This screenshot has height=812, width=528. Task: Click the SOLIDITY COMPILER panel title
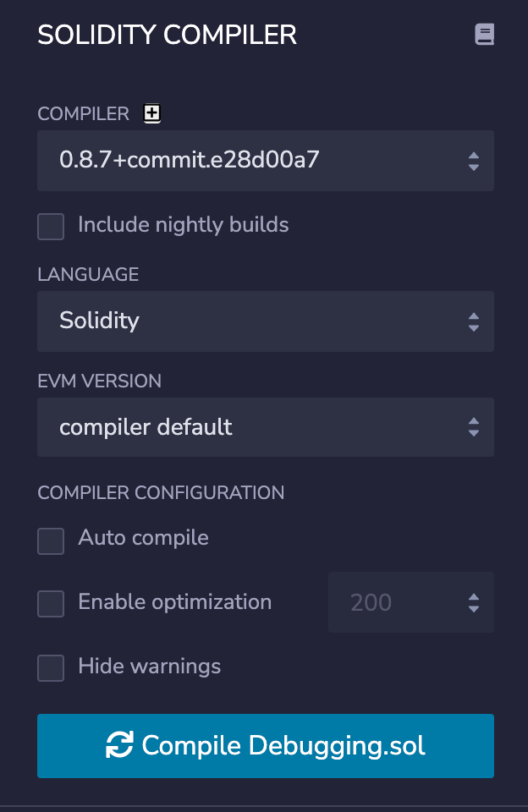167,35
